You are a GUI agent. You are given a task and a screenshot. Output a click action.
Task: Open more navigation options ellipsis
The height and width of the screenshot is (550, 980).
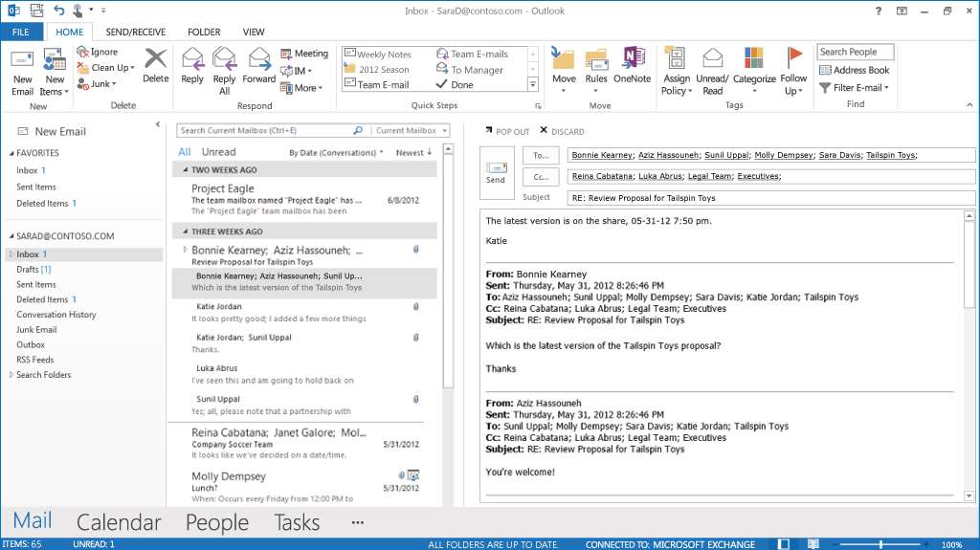(x=358, y=522)
